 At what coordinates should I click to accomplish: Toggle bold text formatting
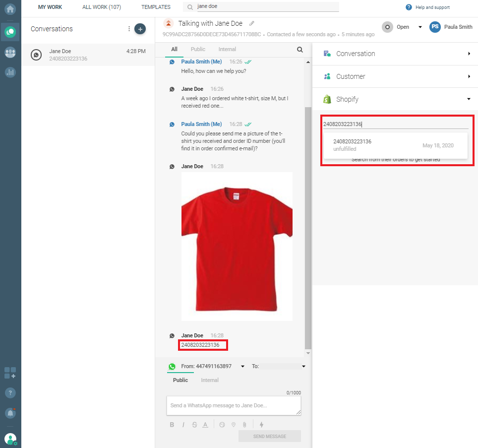coord(172,425)
